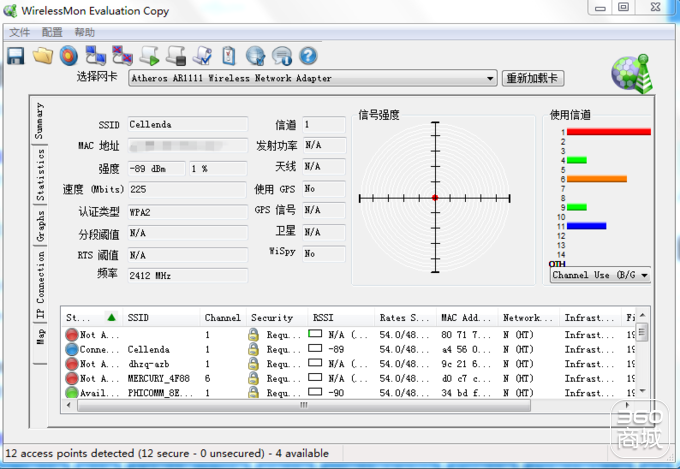This screenshot has width=680, height=469.
Task: Click the target bullseye toolbar icon
Action: tap(69, 56)
